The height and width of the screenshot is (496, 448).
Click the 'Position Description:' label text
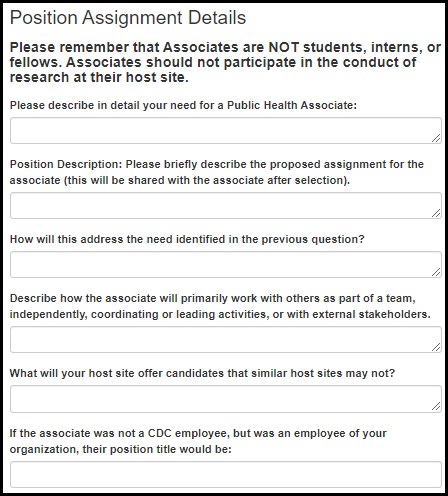(66, 164)
